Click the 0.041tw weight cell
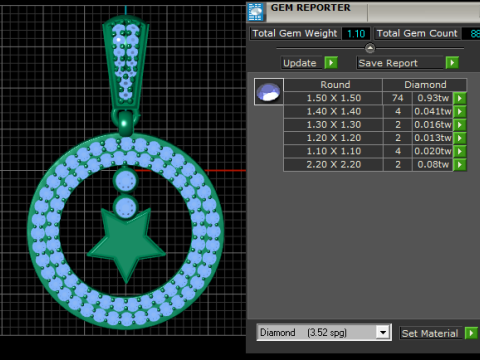 point(433,111)
